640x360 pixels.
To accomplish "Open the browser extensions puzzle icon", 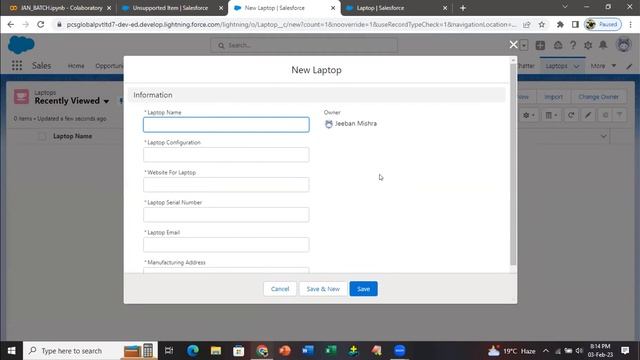I will [x=560, y=24].
